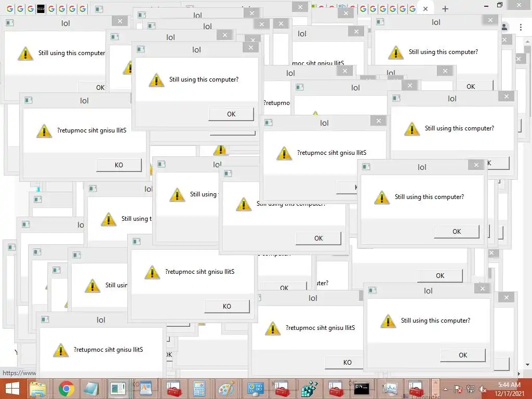Click warning icon in bottom-right corner dialog
Screen dimensions: 532x399
click(x=388, y=321)
